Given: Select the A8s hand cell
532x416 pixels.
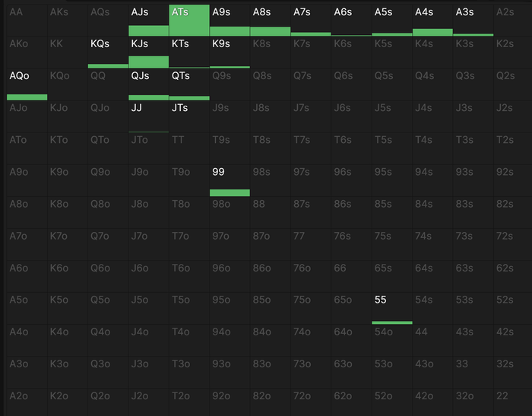Looking at the screenshot, I should click(x=271, y=21).
